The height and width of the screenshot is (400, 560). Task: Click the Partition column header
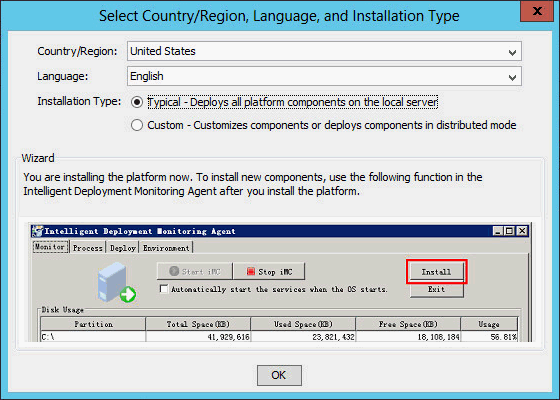[93, 324]
